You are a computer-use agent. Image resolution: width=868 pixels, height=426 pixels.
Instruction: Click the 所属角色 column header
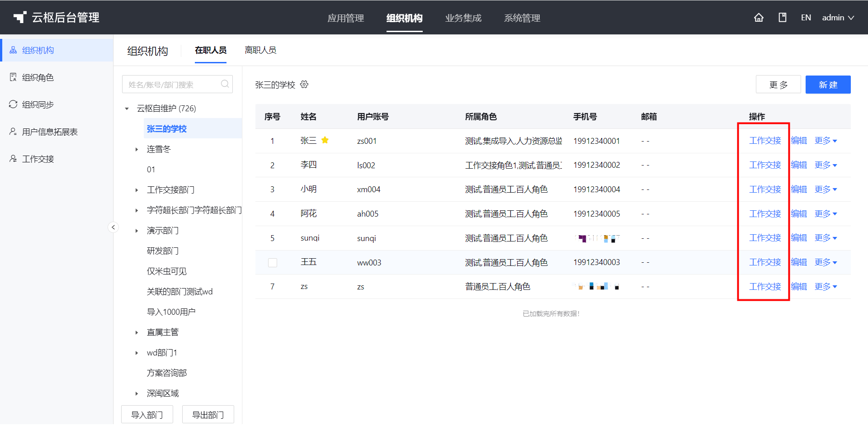[x=481, y=117]
